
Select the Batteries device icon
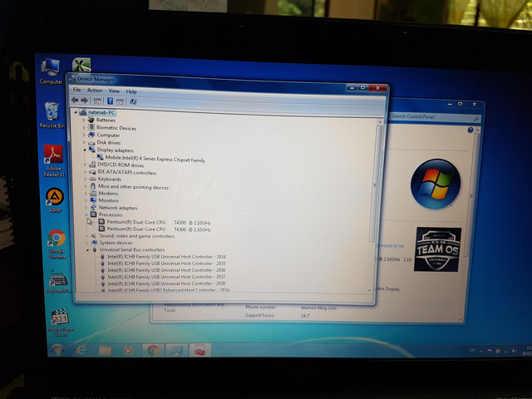91,120
